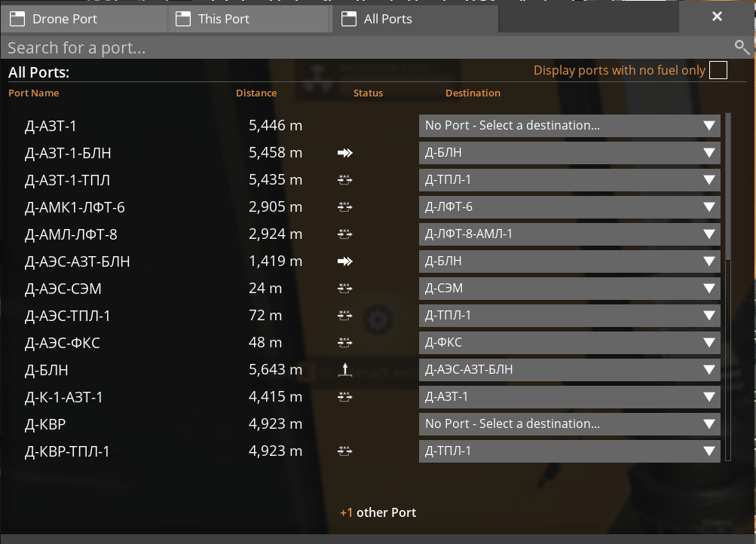Select port name Д-БЛН in list
Viewport: 756px width, 544px height.
click(x=46, y=370)
